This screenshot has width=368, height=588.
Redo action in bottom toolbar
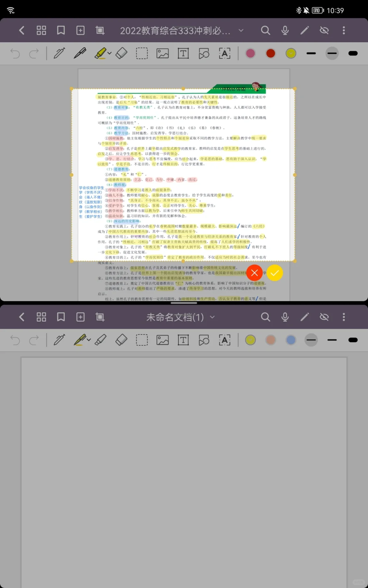tap(34, 340)
